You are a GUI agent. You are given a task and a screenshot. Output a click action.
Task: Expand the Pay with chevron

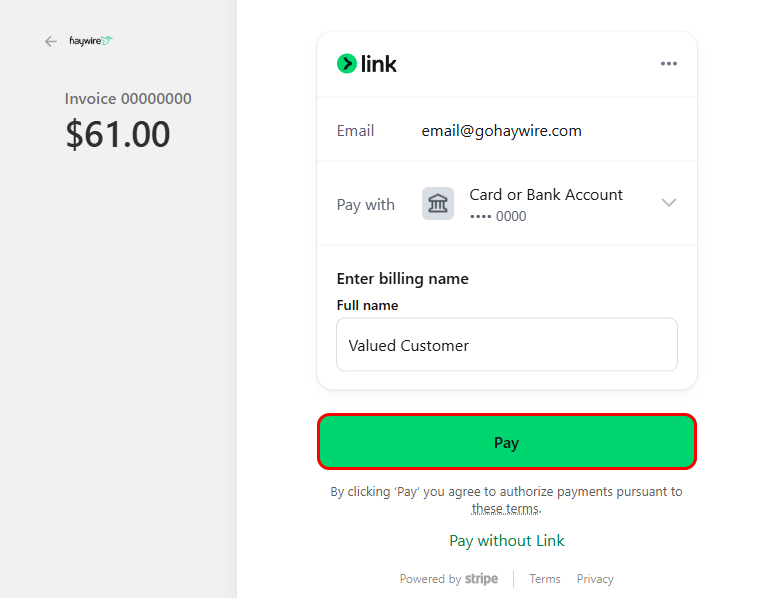pyautogui.click(x=669, y=203)
